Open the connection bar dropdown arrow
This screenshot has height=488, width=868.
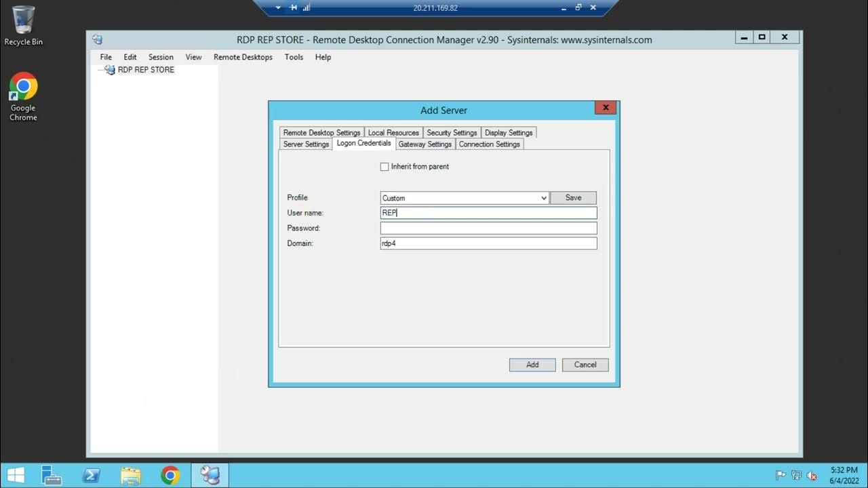[278, 7]
